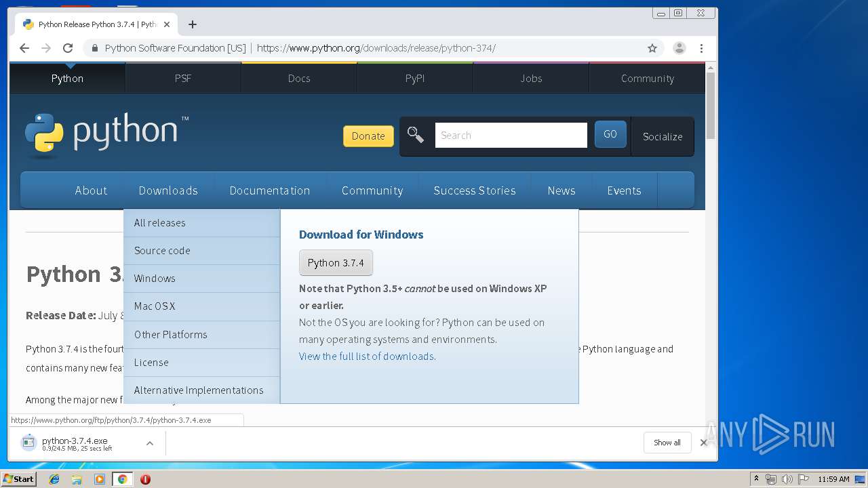Choose License from Downloads submenu
The width and height of the screenshot is (868, 488).
201,362
